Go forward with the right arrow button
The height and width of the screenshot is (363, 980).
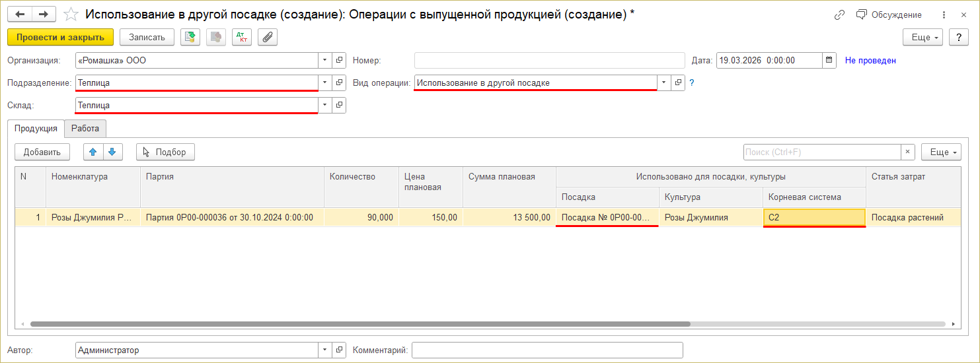point(44,15)
